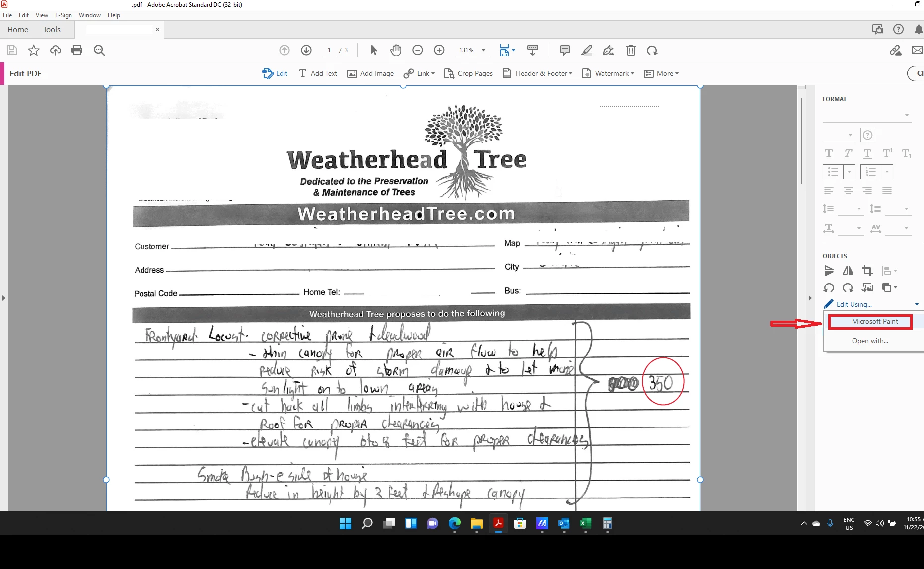Viewport: 924px width, 569px height.
Task: Open the find text magnifier icon
Action: pos(99,50)
